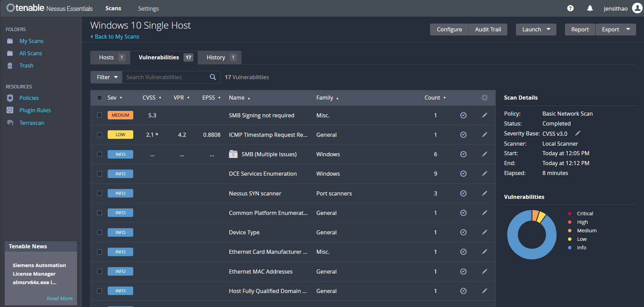Open Terrascan from the sidebar
Viewport: 644px width, 307px height.
[32, 123]
